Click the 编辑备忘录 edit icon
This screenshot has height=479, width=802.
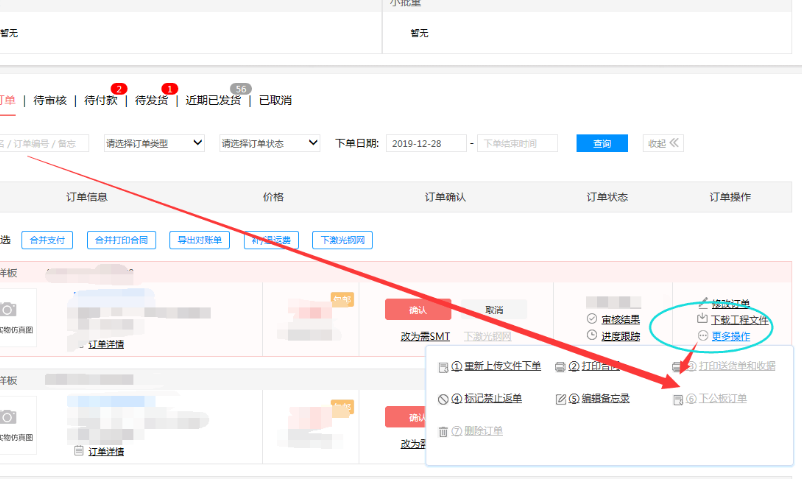click(x=560, y=399)
